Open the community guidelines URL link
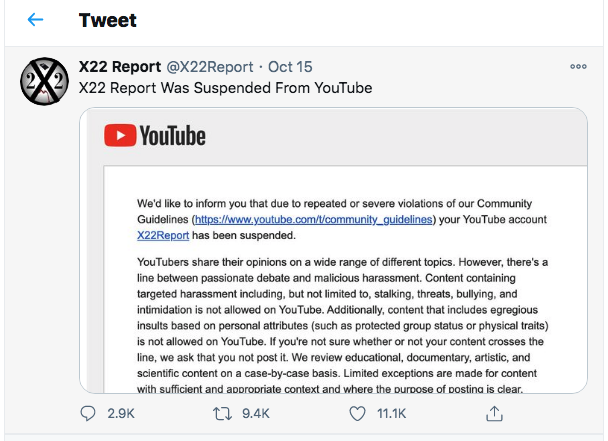The height and width of the screenshot is (441, 608). pyautogui.click(x=313, y=220)
